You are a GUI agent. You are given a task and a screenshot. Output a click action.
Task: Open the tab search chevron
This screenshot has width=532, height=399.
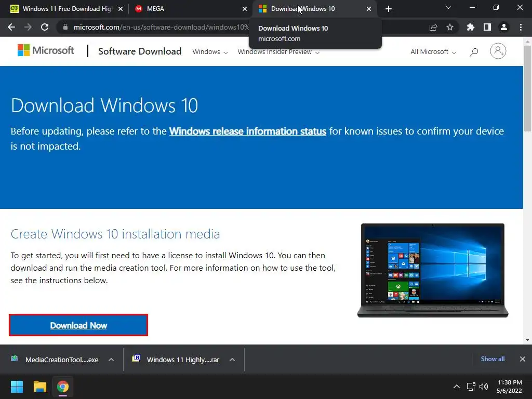448,7
